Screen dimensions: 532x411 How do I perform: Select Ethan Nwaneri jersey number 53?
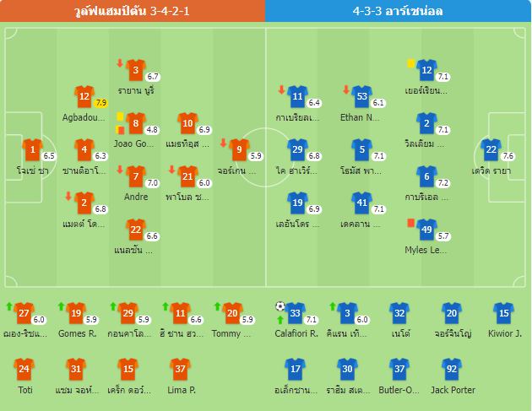pyautogui.click(x=361, y=96)
